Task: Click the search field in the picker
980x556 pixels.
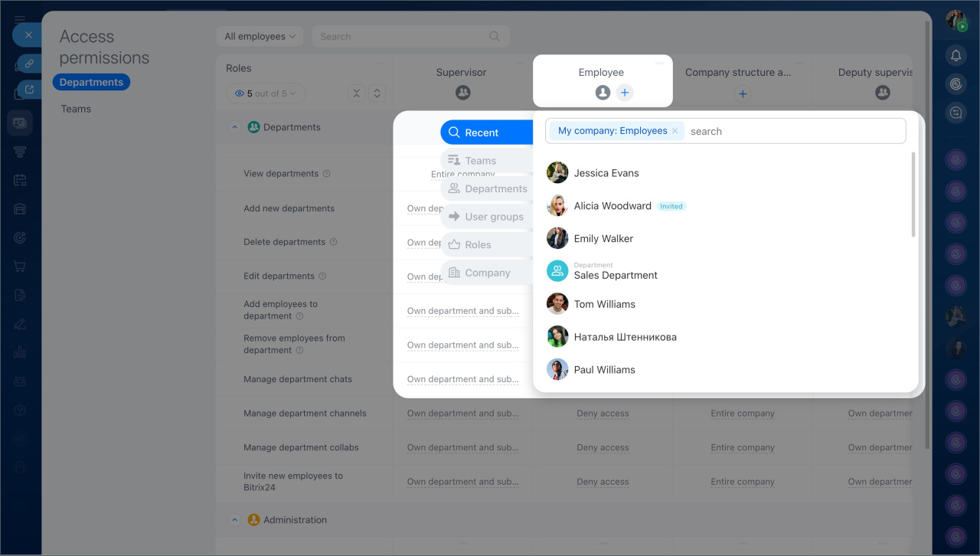Action: coord(792,131)
